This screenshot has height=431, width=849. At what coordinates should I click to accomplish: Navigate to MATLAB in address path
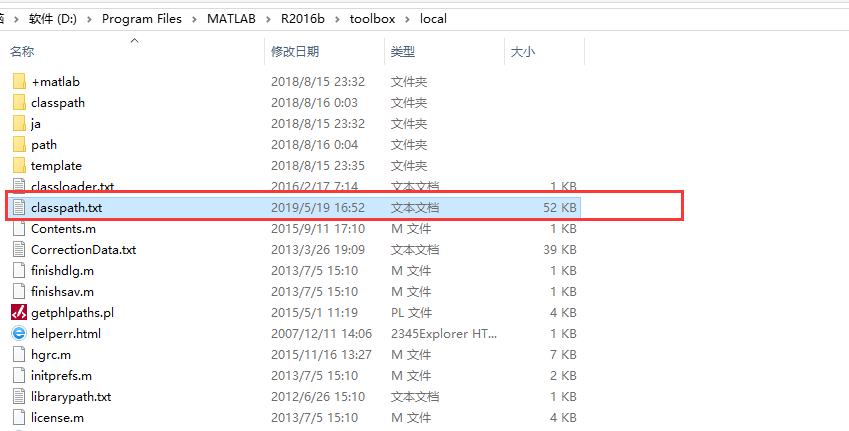231,19
